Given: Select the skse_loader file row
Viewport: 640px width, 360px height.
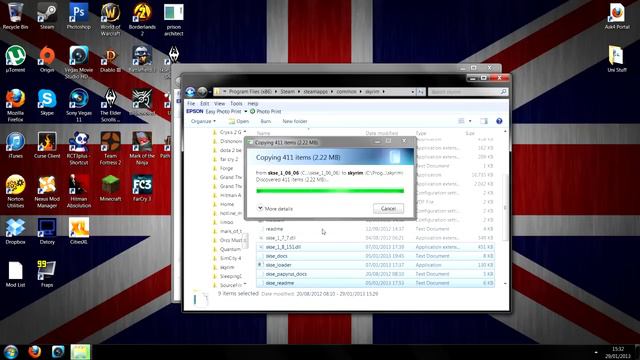Looking at the screenshot, I should [375, 265].
